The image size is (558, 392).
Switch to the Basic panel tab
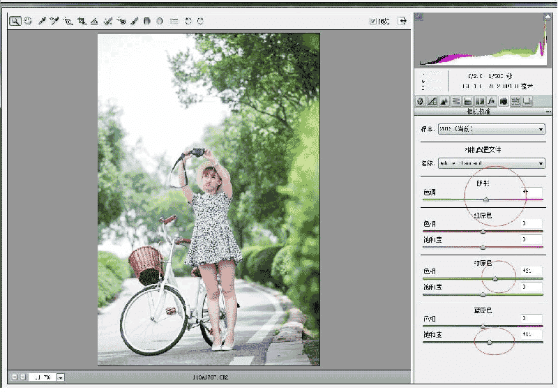420,101
